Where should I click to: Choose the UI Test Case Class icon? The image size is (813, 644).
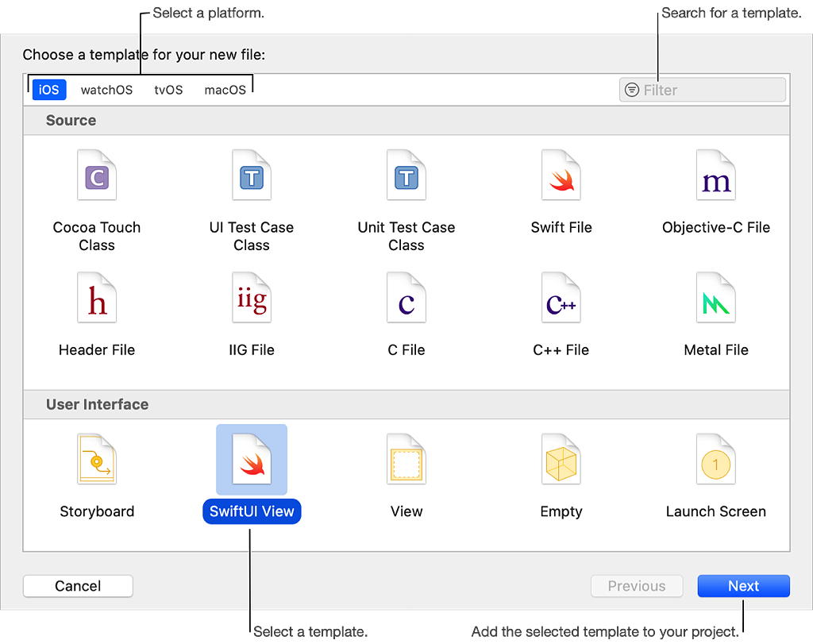[252, 175]
